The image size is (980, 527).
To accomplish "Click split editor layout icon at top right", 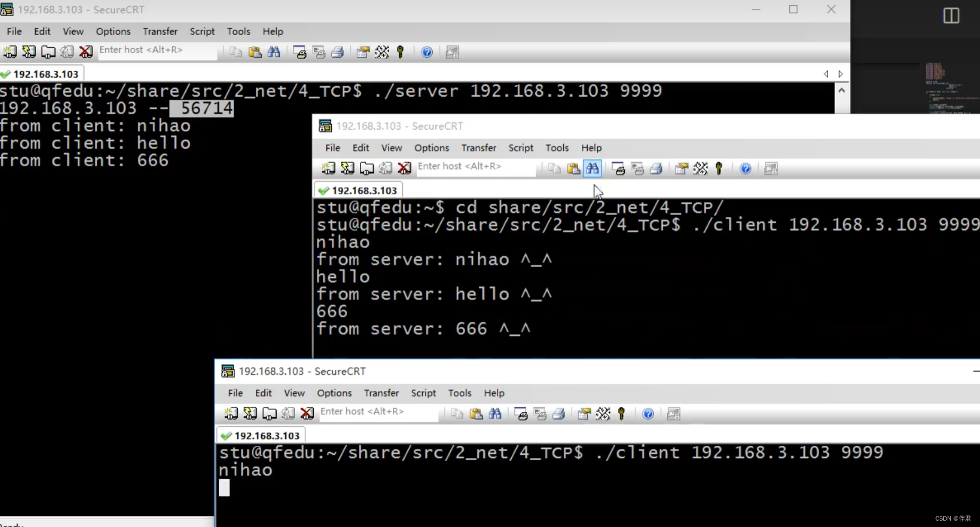I will [x=951, y=16].
